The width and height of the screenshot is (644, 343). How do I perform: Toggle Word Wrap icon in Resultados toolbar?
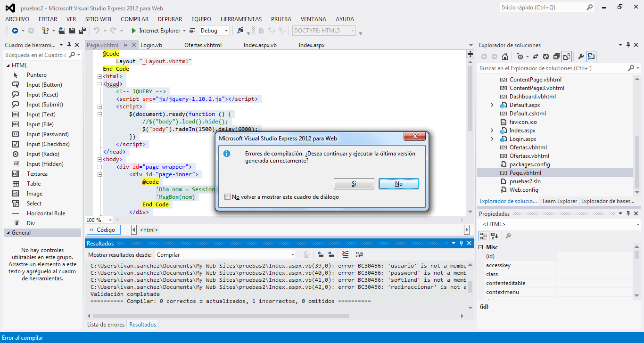(x=359, y=254)
